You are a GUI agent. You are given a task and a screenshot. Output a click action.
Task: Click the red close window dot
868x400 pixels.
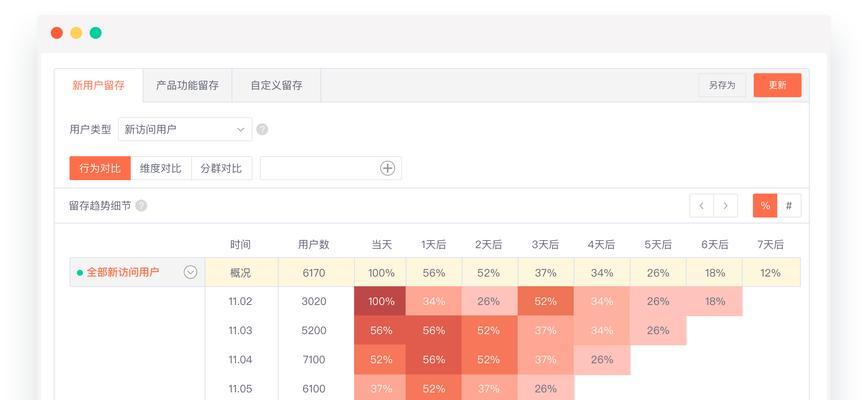pyautogui.click(x=56, y=33)
